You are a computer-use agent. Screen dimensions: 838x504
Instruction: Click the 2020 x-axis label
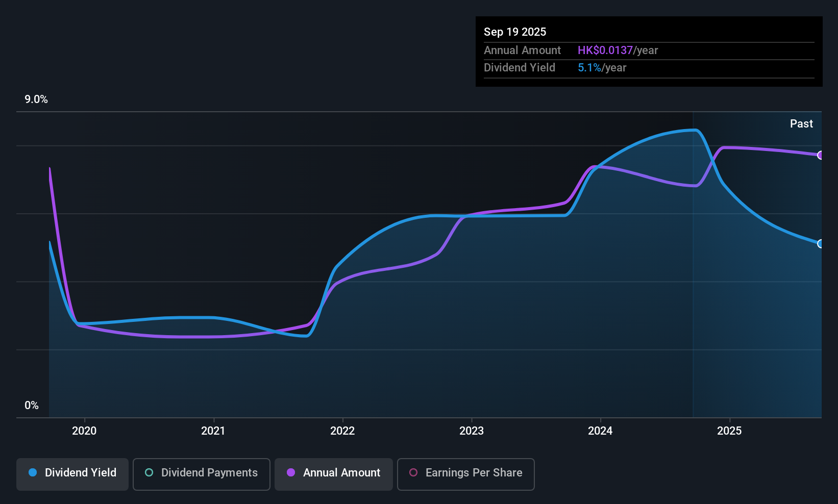[84, 431]
